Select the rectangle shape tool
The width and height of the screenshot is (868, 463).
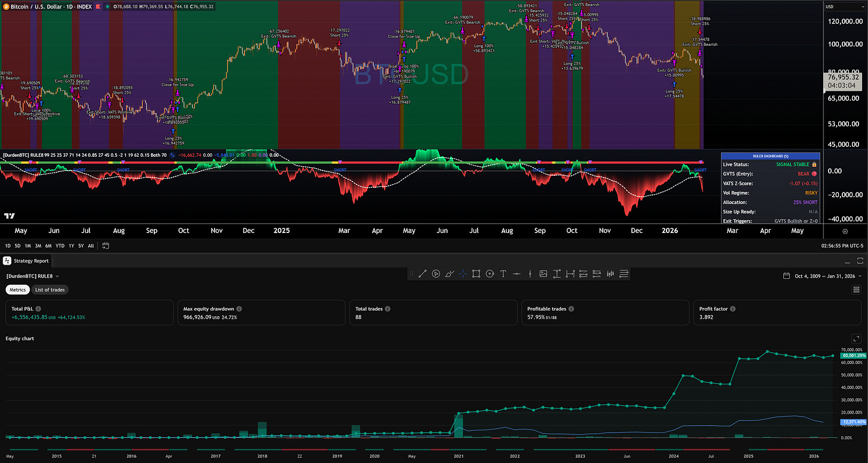click(x=476, y=274)
